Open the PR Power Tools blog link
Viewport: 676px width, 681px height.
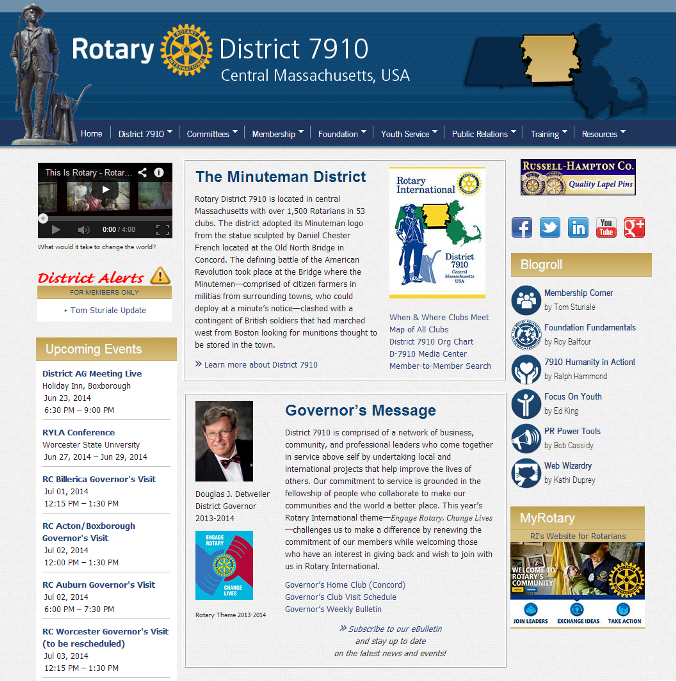(x=572, y=431)
